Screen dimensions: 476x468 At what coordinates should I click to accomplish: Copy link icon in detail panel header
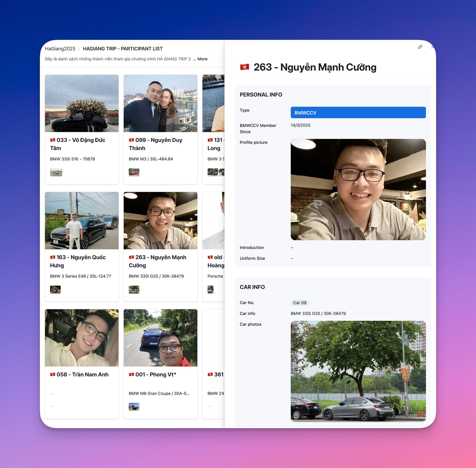[x=420, y=47]
